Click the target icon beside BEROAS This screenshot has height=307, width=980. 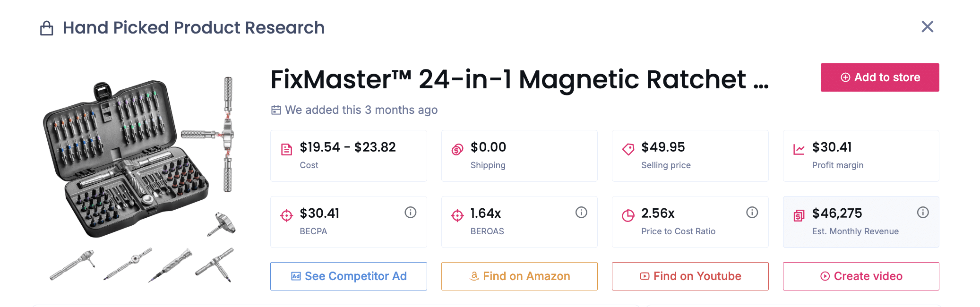457,213
